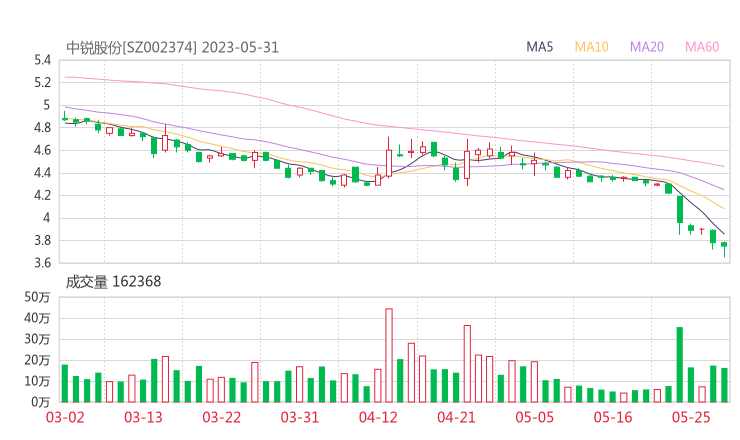This screenshot has height=440, width=740.
Task: Click the 50万 volume axis label
Action: click(37, 297)
